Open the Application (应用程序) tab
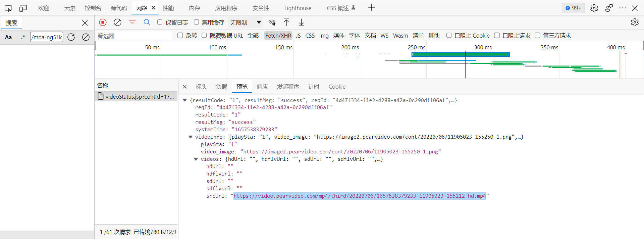The image size is (644, 239). coord(226,8)
